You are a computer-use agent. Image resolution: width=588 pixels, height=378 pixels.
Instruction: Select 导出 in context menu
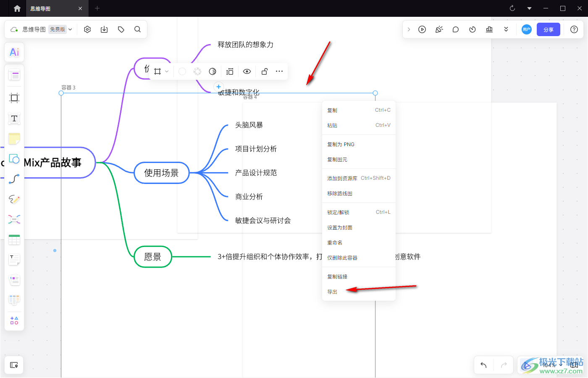click(x=359, y=291)
